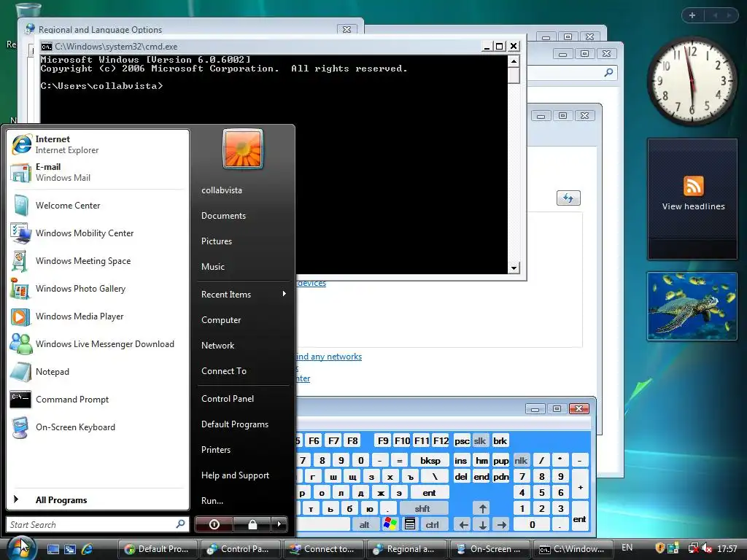Click application menu key on on-screen keyboard

pyautogui.click(x=409, y=524)
